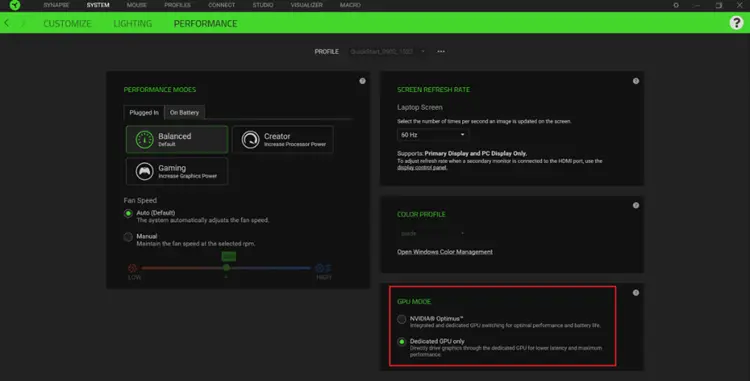
Task: Open Profiles top menu
Action: click(x=177, y=5)
